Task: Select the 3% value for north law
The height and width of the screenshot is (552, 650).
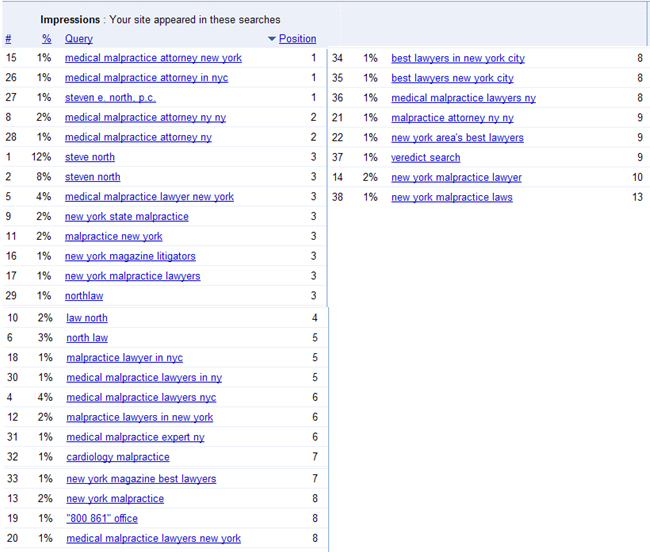Action: 45,338
